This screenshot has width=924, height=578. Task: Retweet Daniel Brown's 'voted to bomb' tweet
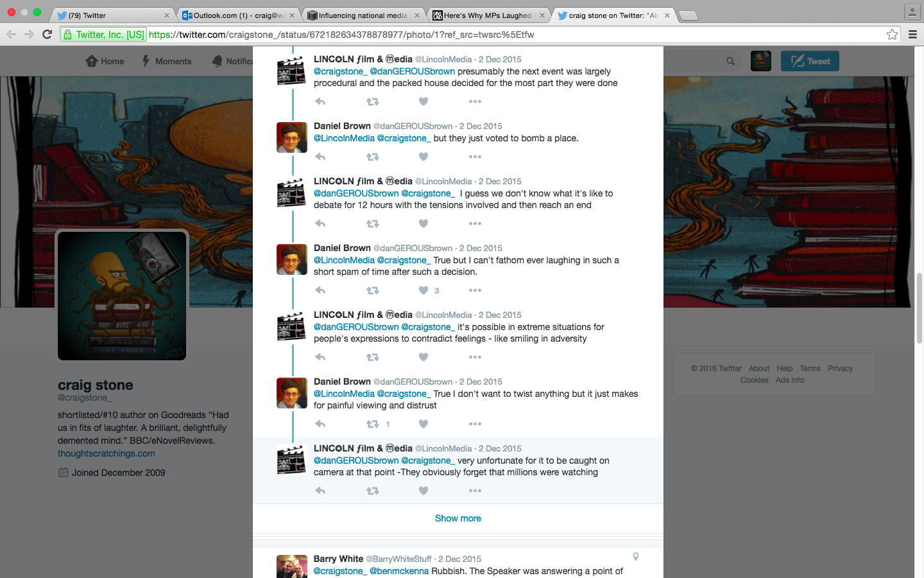click(x=372, y=157)
